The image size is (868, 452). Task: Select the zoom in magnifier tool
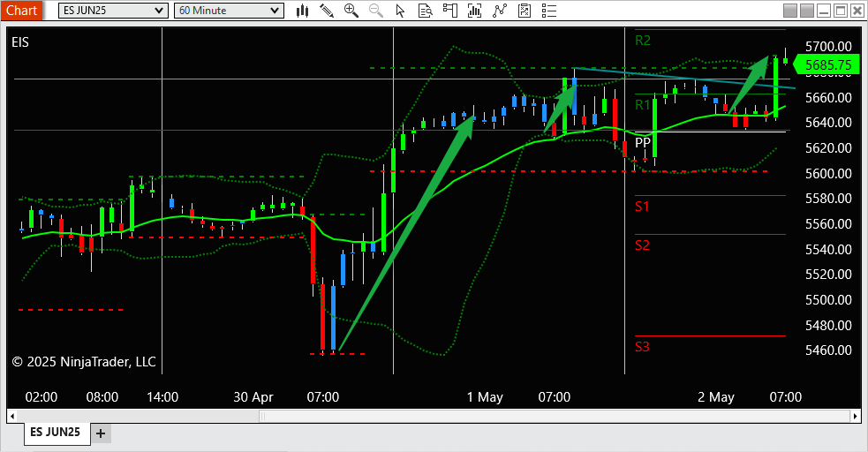pyautogui.click(x=351, y=11)
